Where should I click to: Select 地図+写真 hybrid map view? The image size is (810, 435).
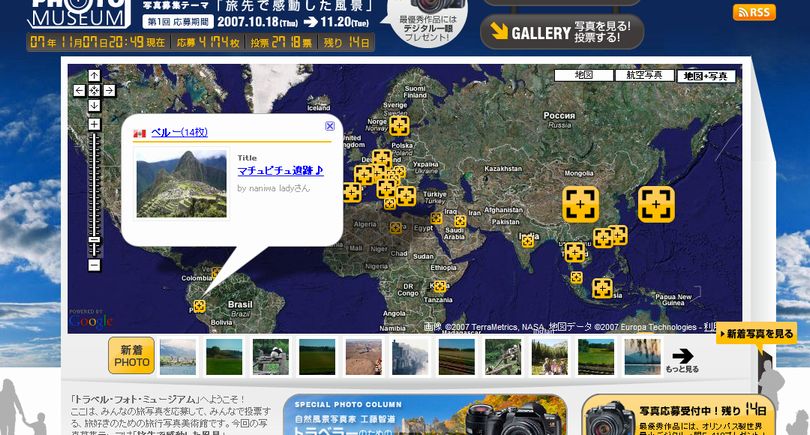[706, 76]
